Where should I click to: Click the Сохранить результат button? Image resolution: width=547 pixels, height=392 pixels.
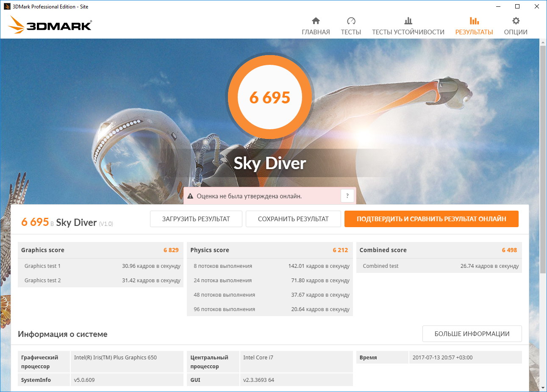293,219
